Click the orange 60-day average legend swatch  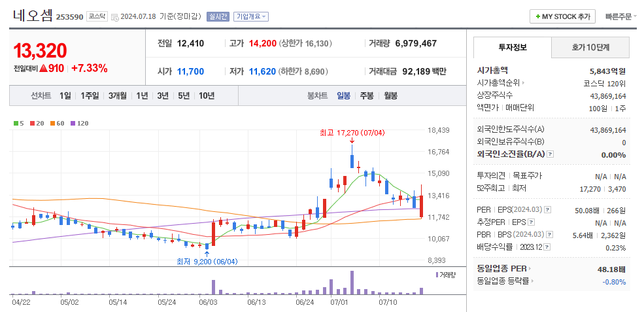point(52,124)
